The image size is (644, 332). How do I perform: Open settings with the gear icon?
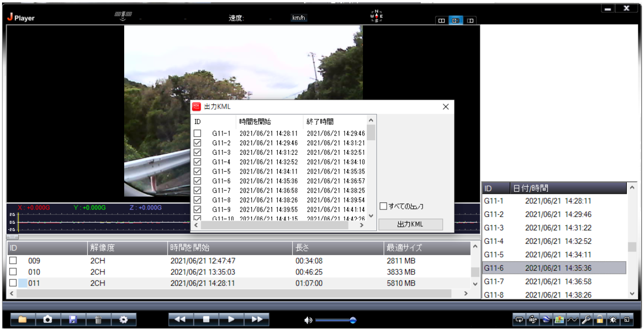(x=124, y=320)
